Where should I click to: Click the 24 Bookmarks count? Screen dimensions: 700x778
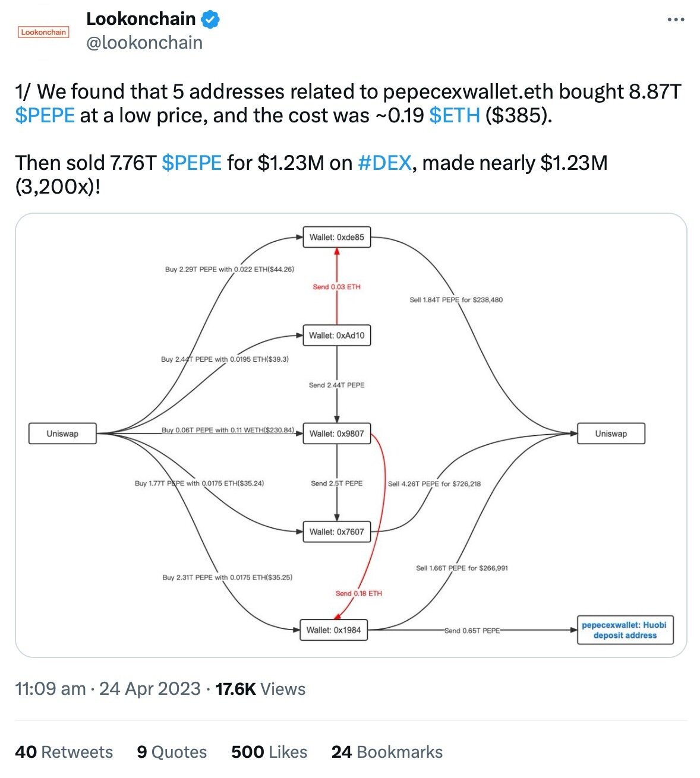click(387, 752)
